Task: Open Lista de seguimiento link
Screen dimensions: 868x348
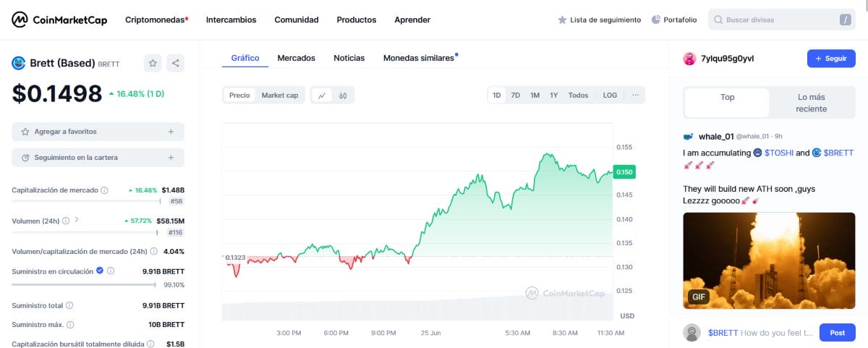Action: [599, 20]
